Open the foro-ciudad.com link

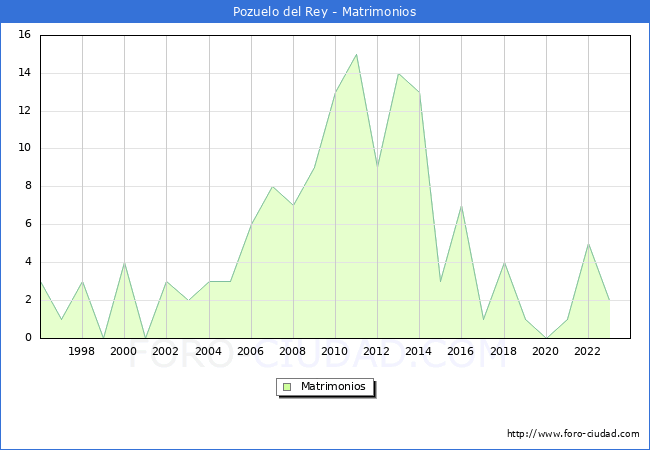pos(573,434)
